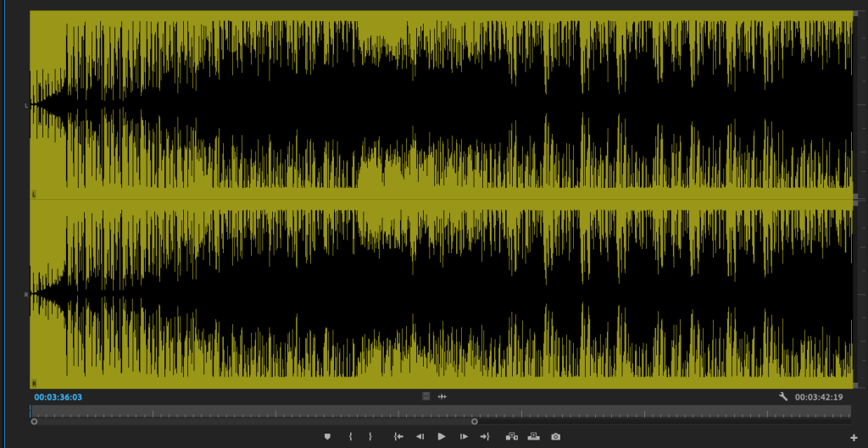Mark Out point with the right brace
The height and width of the screenshot is (448, 868).
tap(370, 436)
